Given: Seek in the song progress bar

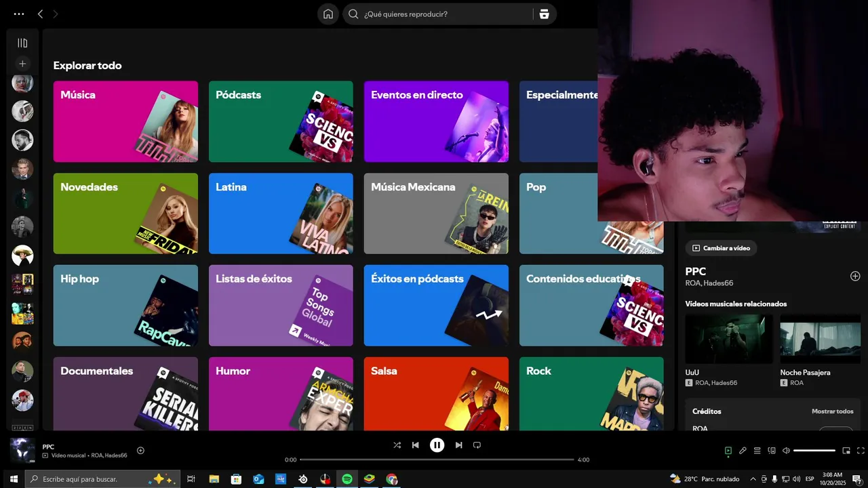Looking at the screenshot, I should click(437, 460).
